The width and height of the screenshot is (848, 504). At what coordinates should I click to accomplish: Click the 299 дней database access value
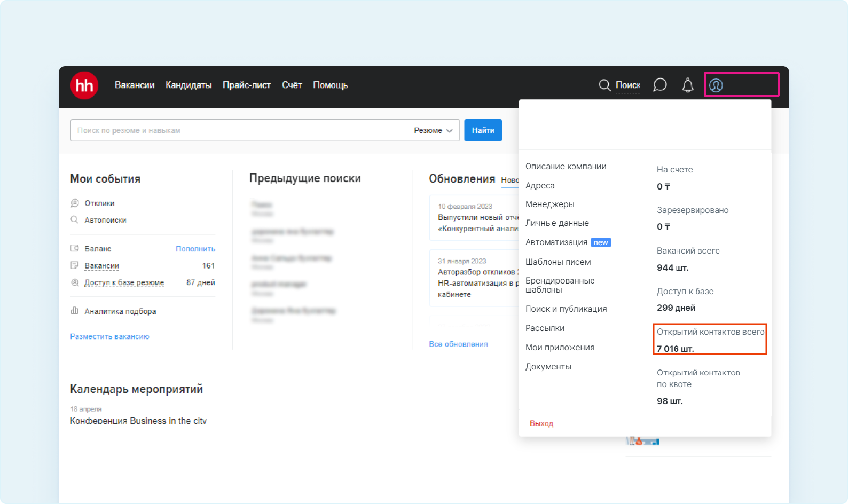pyautogui.click(x=676, y=308)
